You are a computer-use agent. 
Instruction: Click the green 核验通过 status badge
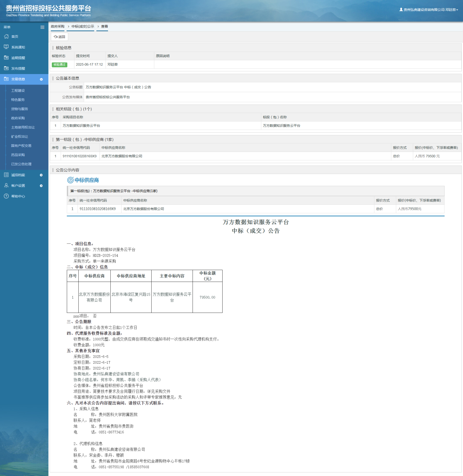coord(59,65)
